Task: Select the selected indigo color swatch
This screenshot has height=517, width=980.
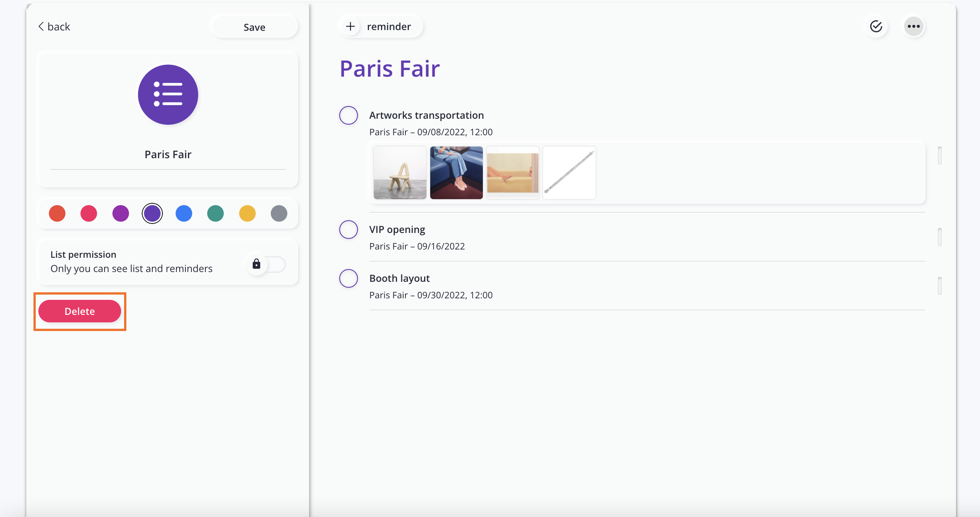Action: tap(152, 213)
